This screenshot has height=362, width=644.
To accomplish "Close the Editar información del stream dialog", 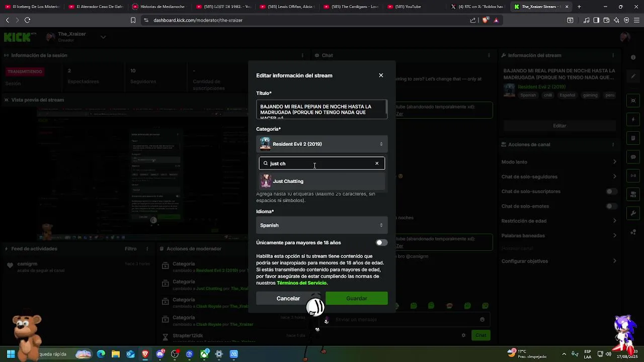I will 381,75.
